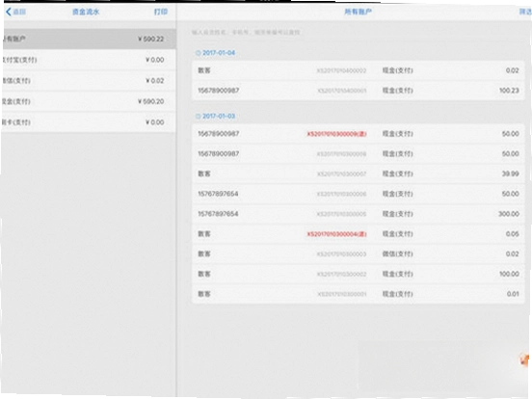Click the clock icon beside 2017-01-03
This screenshot has height=399, width=532.
(x=199, y=117)
